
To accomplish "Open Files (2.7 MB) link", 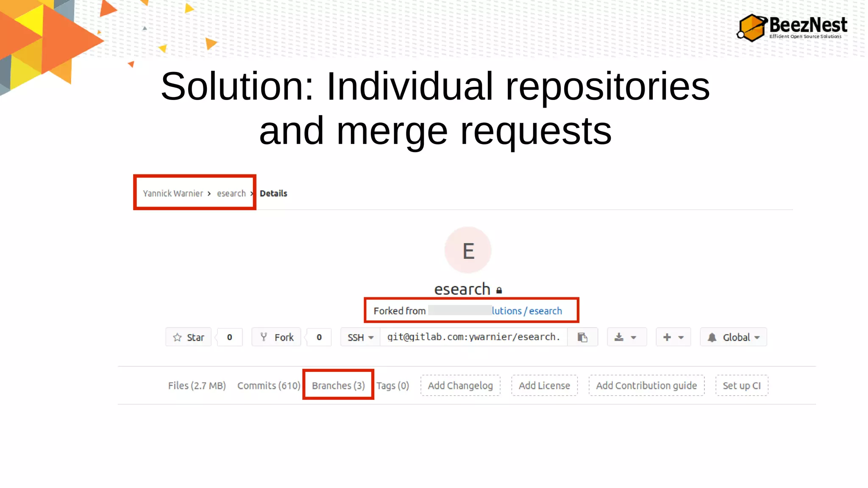I will click(x=197, y=385).
